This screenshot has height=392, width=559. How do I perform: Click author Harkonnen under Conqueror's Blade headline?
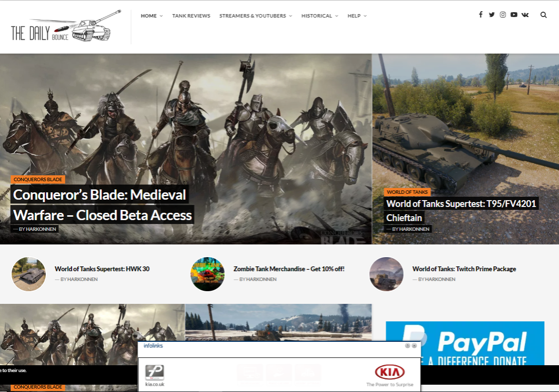point(41,229)
